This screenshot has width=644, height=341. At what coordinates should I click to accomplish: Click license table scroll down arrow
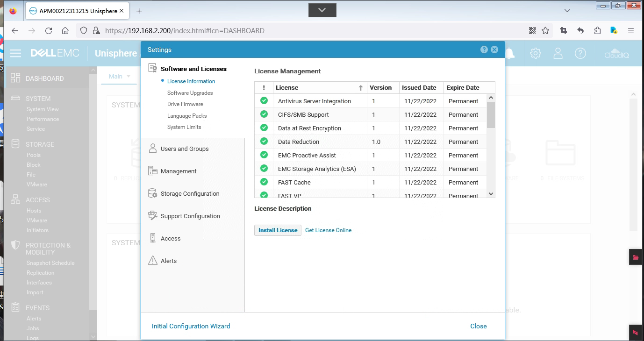click(x=491, y=193)
